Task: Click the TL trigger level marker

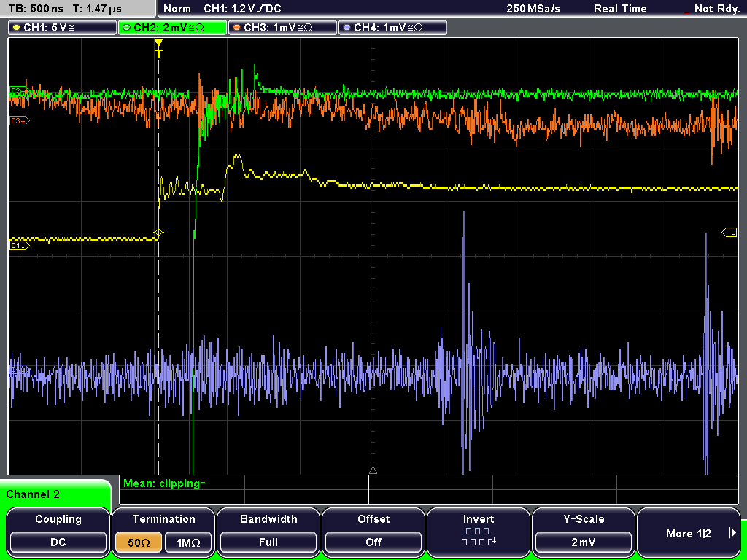Action: pyautogui.click(x=729, y=233)
